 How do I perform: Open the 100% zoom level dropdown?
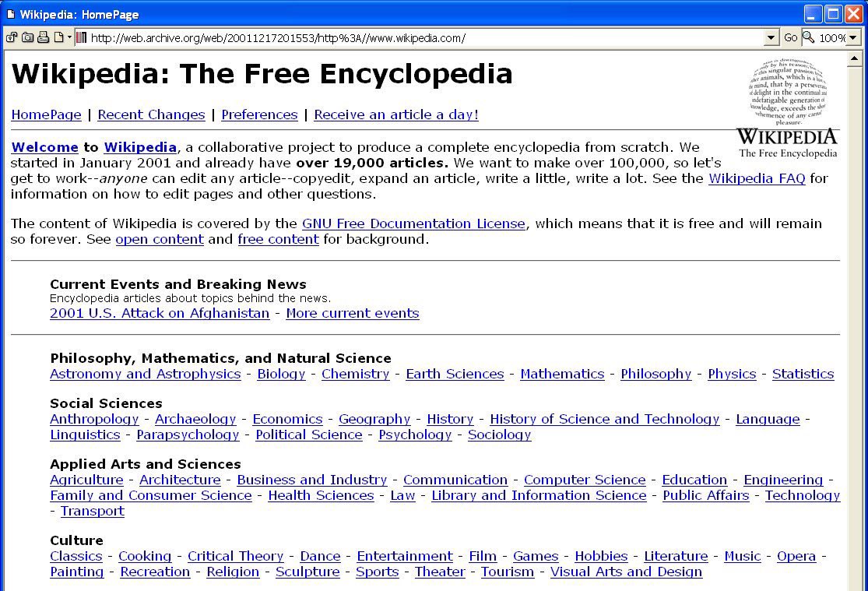(x=853, y=38)
